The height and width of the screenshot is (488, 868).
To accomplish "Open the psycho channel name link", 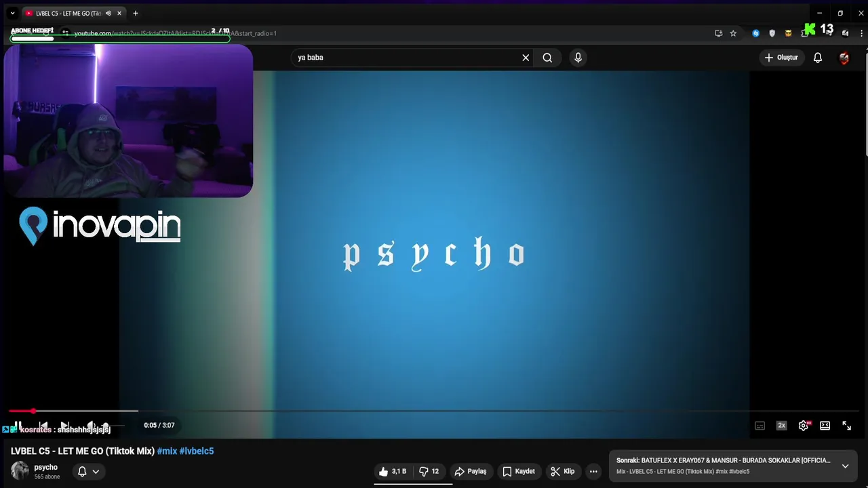I will pos(46,468).
